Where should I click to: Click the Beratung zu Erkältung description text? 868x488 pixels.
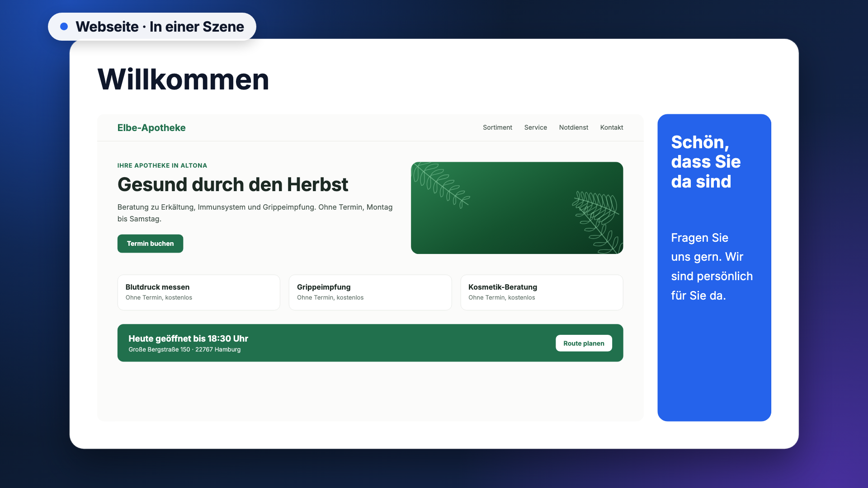point(255,213)
